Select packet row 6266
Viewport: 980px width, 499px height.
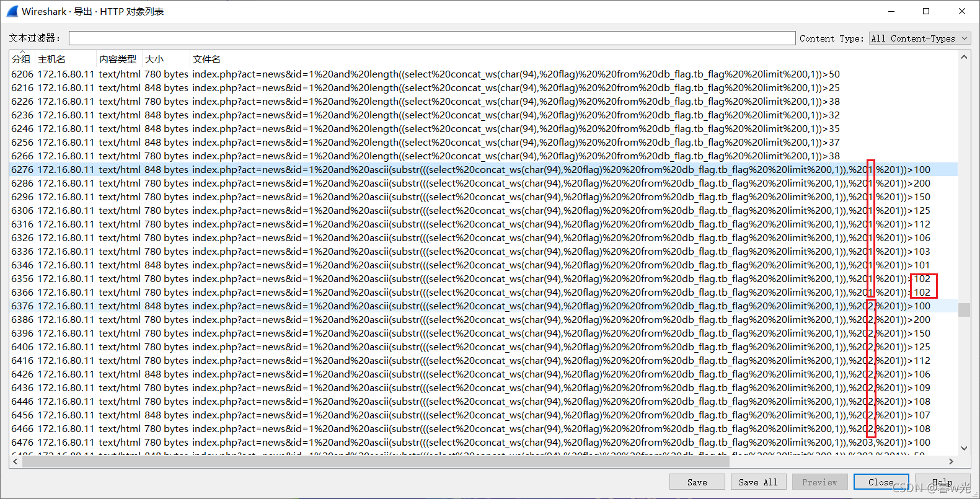[x=483, y=156]
